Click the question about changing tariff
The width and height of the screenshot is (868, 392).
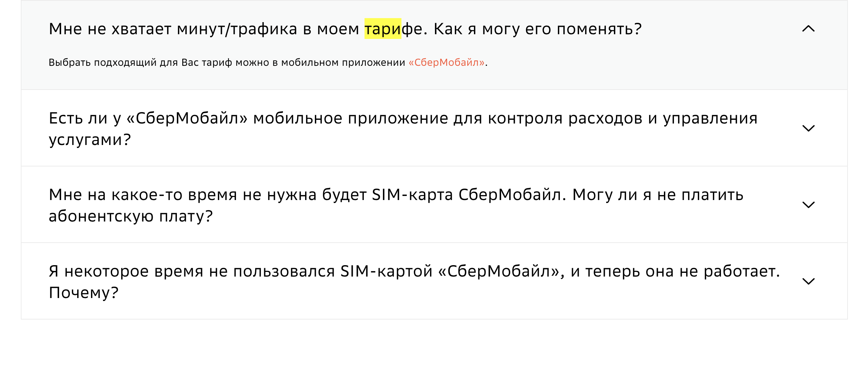(344, 30)
